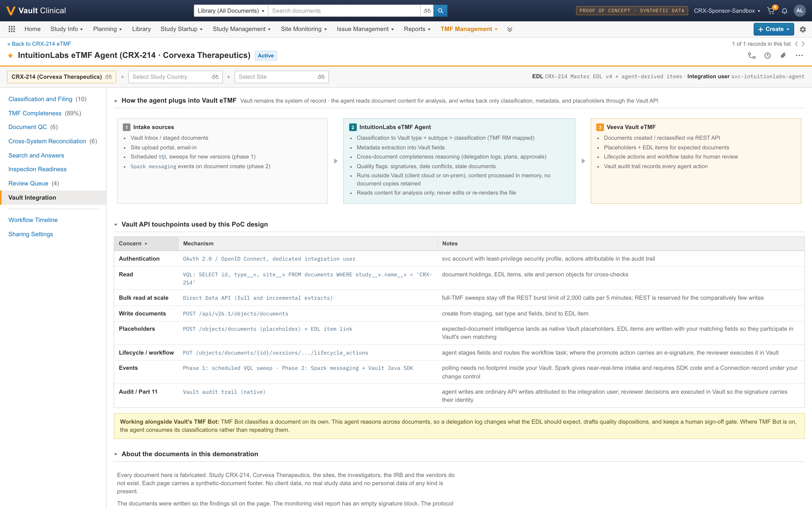Open Sharing Settings link
Viewport: 812px width, 508px height.
pos(30,234)
